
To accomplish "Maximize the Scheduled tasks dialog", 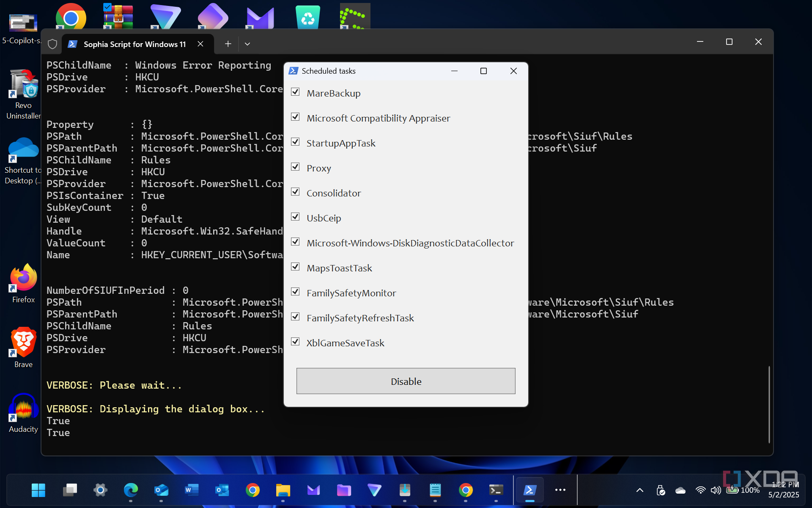I will [x=483, y=71].
